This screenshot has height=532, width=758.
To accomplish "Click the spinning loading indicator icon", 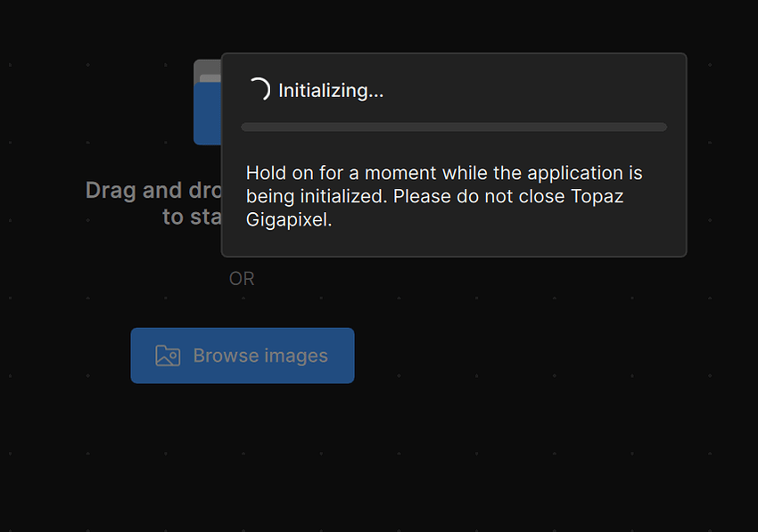I will [x=258, y=90].
